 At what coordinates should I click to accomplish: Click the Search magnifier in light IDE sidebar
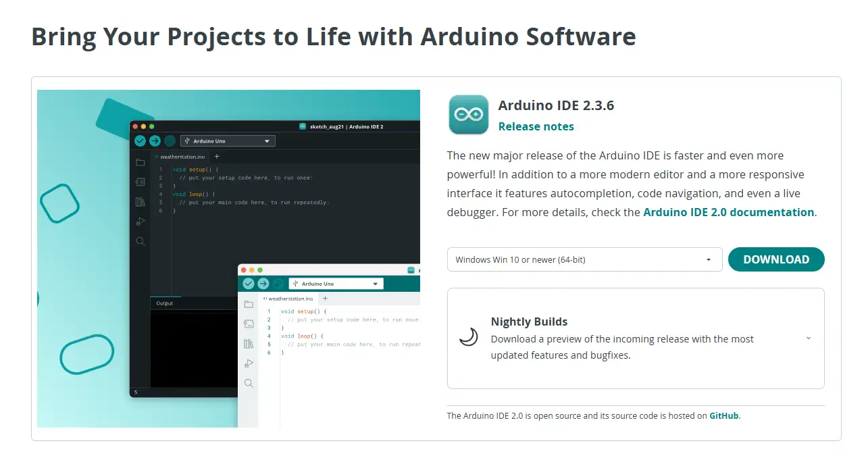coord(249,383)
